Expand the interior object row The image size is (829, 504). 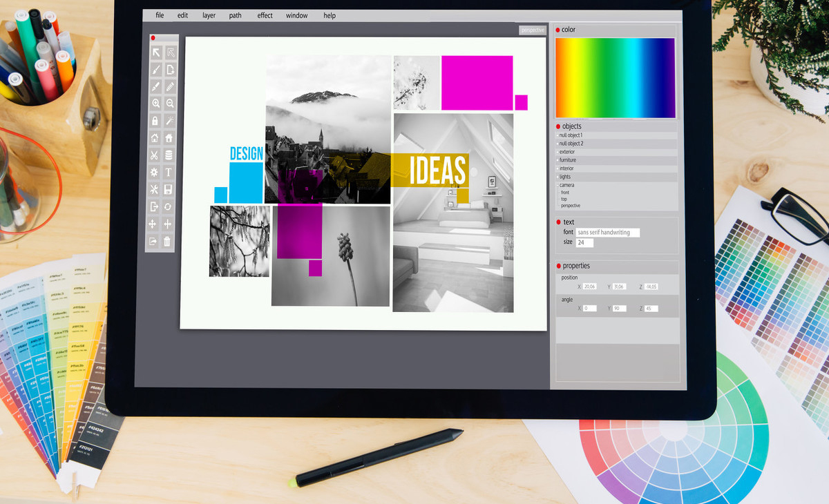click(617, 168)
